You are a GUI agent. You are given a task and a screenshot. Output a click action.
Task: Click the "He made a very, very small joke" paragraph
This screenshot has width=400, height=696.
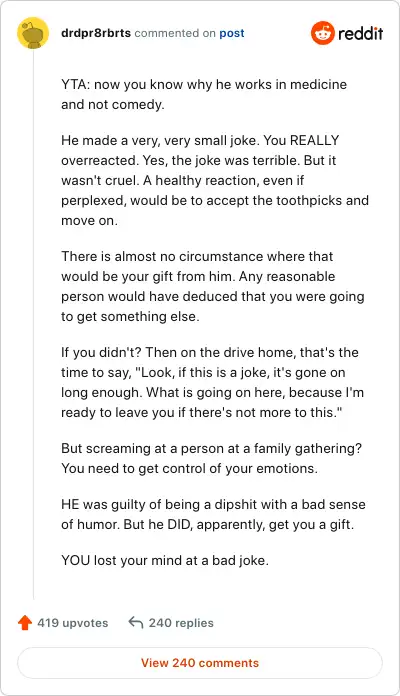[215, 180]
